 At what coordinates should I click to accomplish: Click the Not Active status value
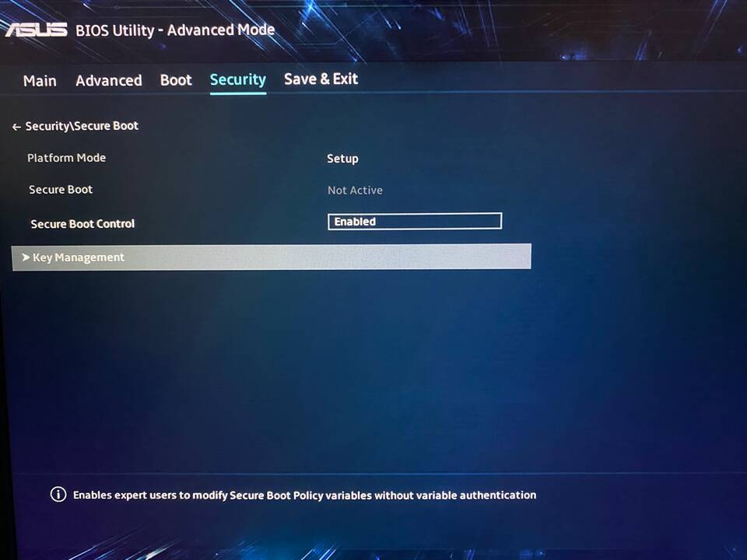point(355,190)
